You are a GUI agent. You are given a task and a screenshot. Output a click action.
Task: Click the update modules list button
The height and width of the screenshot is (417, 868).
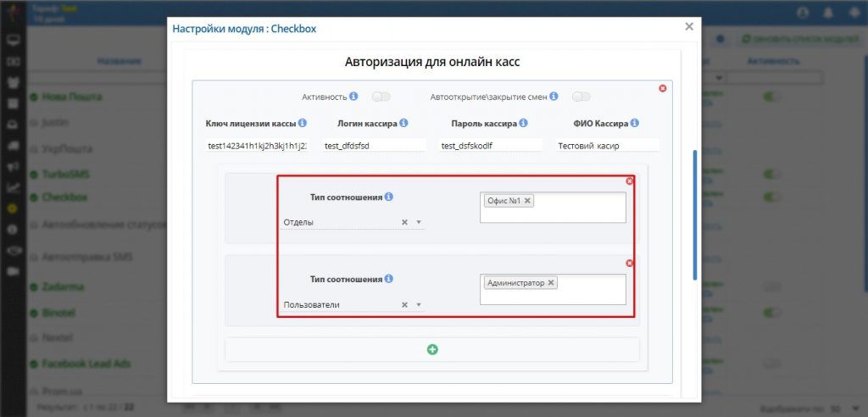point(800,40)
